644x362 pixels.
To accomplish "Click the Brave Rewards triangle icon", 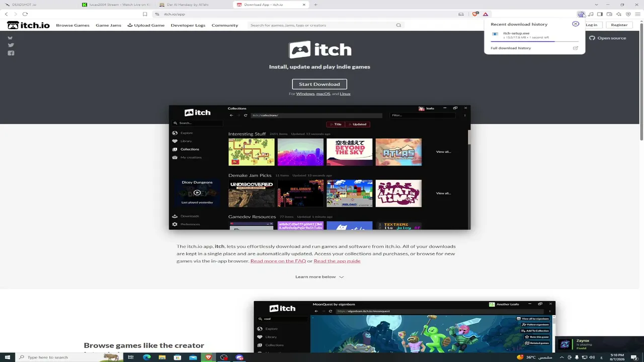I will tap(486, 14).
